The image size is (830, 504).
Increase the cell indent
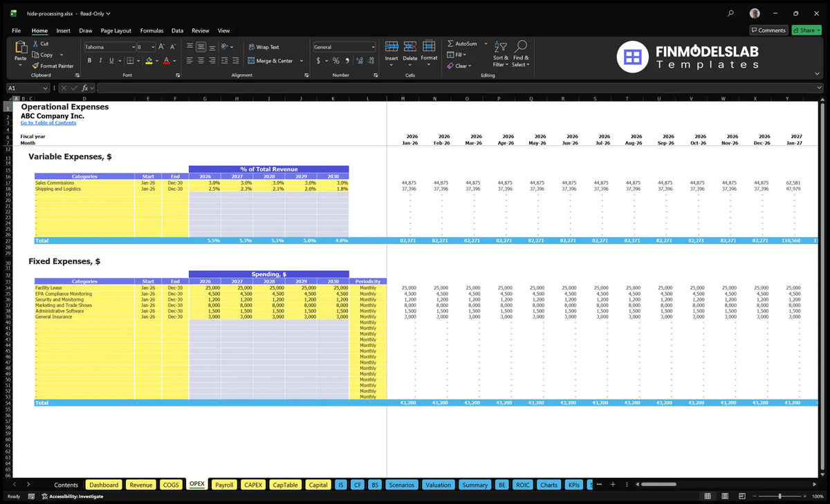click(235, 61)
